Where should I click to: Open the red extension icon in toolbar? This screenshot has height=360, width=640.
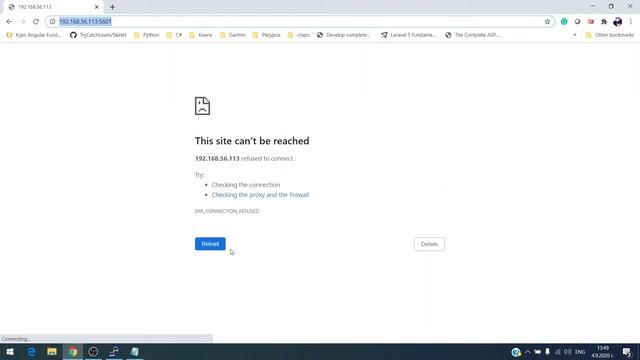(591, 22)
